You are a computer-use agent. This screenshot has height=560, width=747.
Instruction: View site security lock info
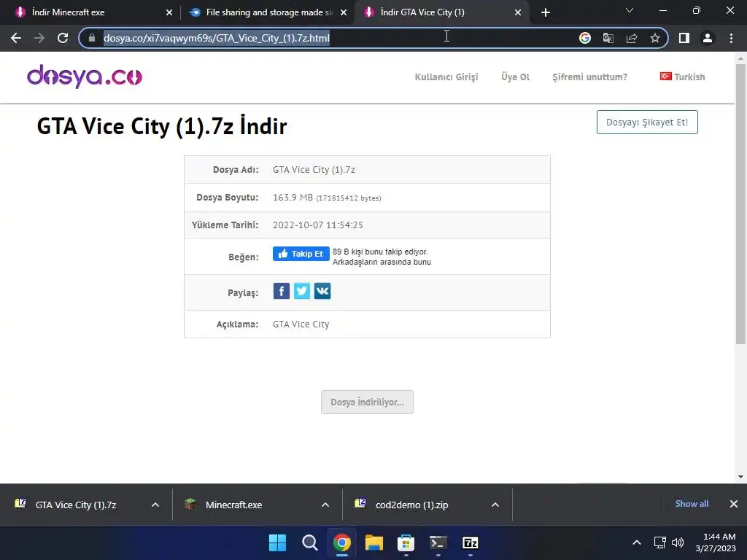pyautogui.click(x=92, y=38)
